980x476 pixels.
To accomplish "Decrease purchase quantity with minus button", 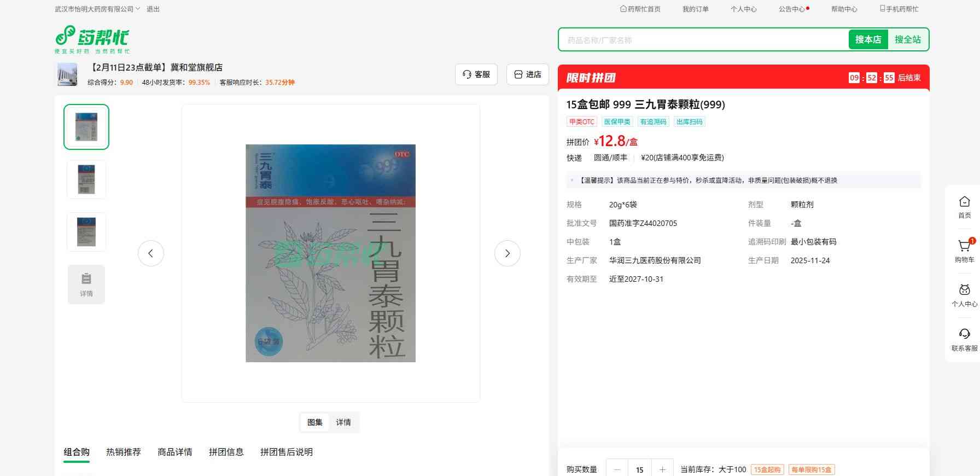I will click(617, 469).
